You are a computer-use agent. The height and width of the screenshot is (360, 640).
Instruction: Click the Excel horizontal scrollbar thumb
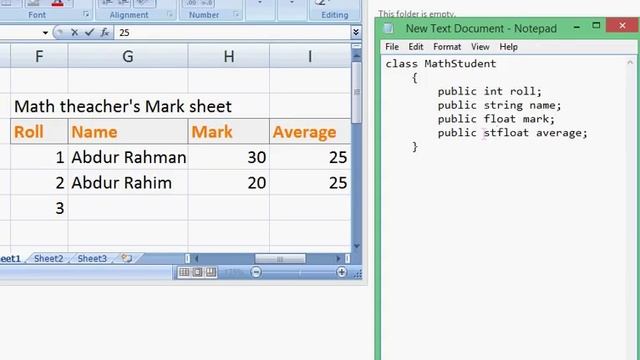click(280, 258)
